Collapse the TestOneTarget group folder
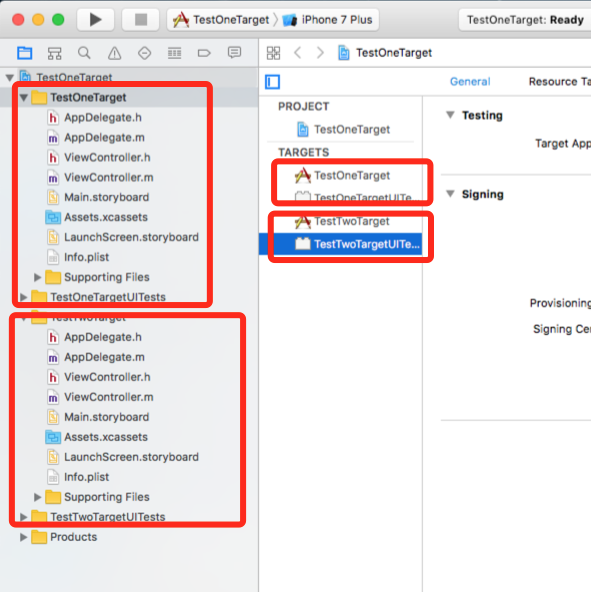Viewport: 591px width, 592px height. (24, 98)
